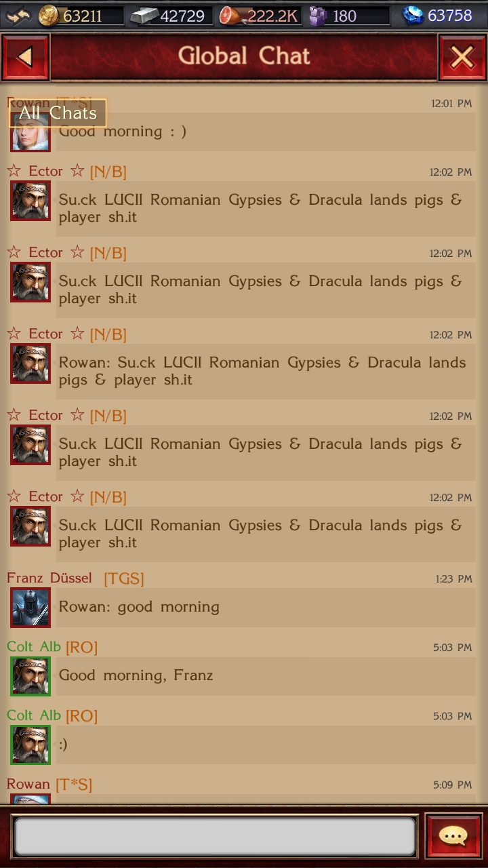Tap the Global Chat title header
This screenshot has width=488, height=868.
(x=244, y=56)
